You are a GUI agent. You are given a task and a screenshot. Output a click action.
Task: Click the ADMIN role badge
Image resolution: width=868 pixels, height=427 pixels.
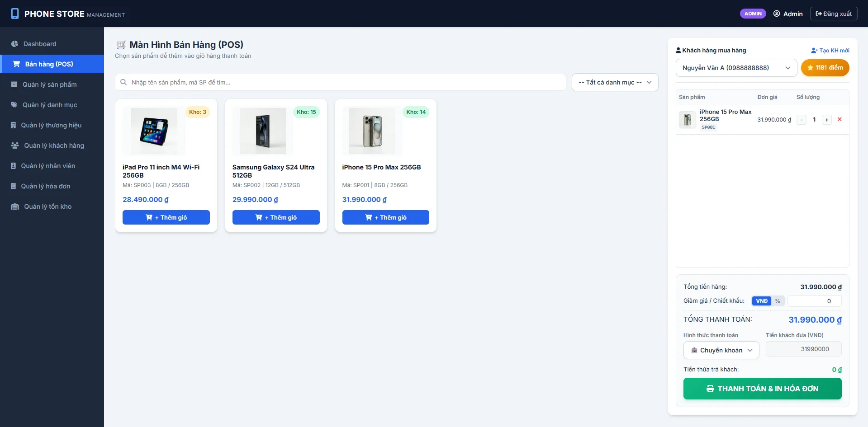coord(753,14)
